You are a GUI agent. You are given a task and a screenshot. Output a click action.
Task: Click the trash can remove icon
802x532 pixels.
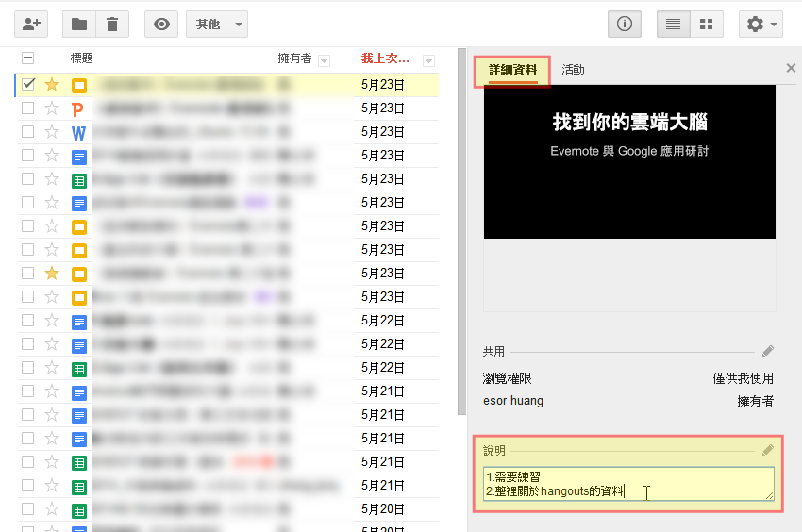point(112,24)
